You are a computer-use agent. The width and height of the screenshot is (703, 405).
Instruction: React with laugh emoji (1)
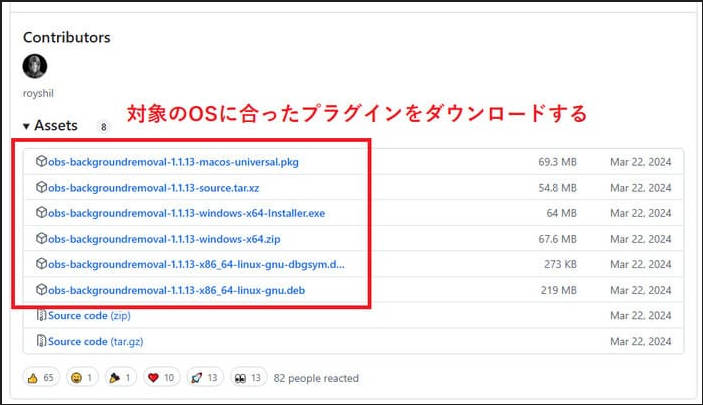coord(82,378)
